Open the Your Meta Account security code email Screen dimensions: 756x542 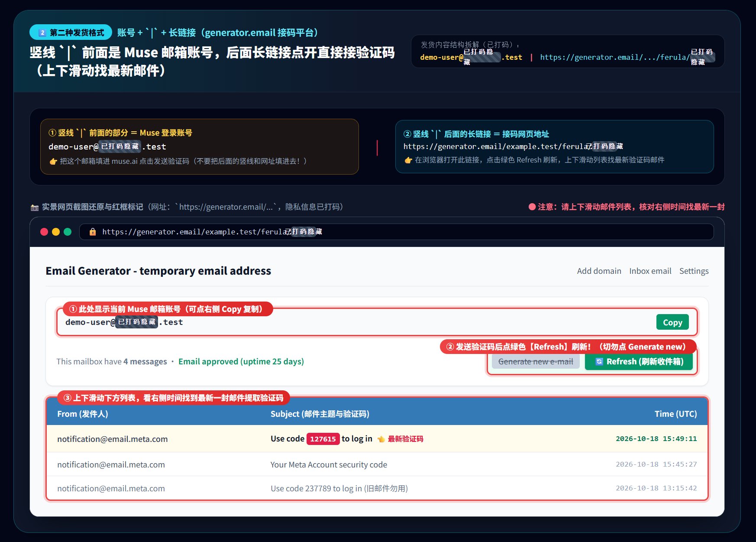pos(377,464)
